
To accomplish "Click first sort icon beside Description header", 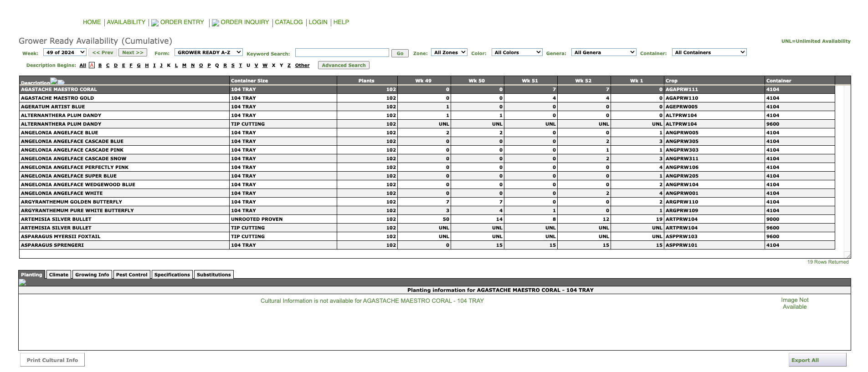I will pyautogui.click(x=54, y=81).
